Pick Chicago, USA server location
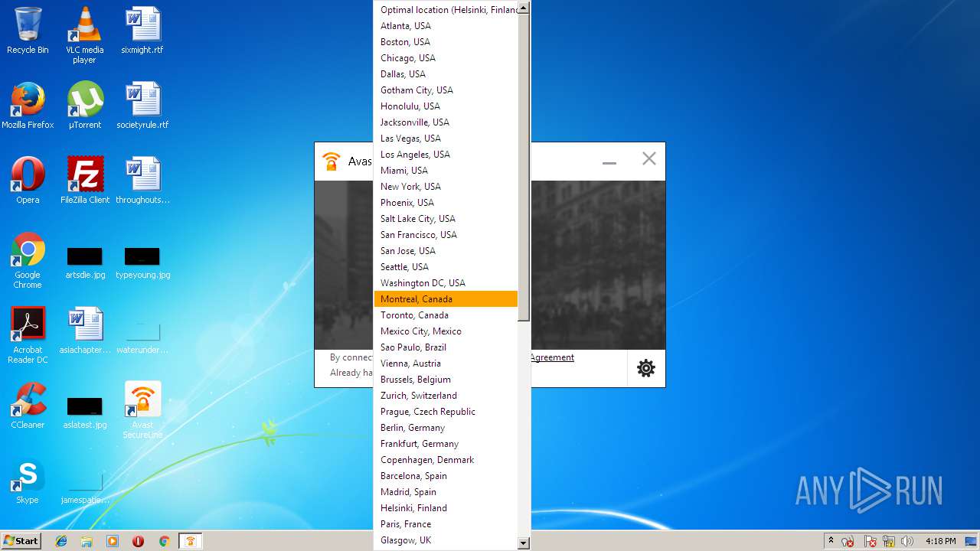Image resolution: width=980 pixels, height=551 pixels. tap(446, 58)
